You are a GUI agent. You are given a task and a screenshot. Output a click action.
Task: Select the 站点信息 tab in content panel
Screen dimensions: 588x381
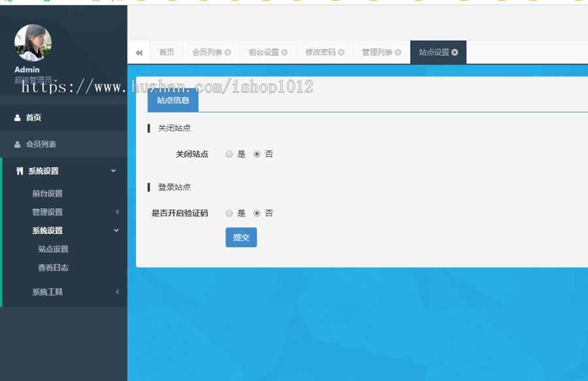click(172, 100)
